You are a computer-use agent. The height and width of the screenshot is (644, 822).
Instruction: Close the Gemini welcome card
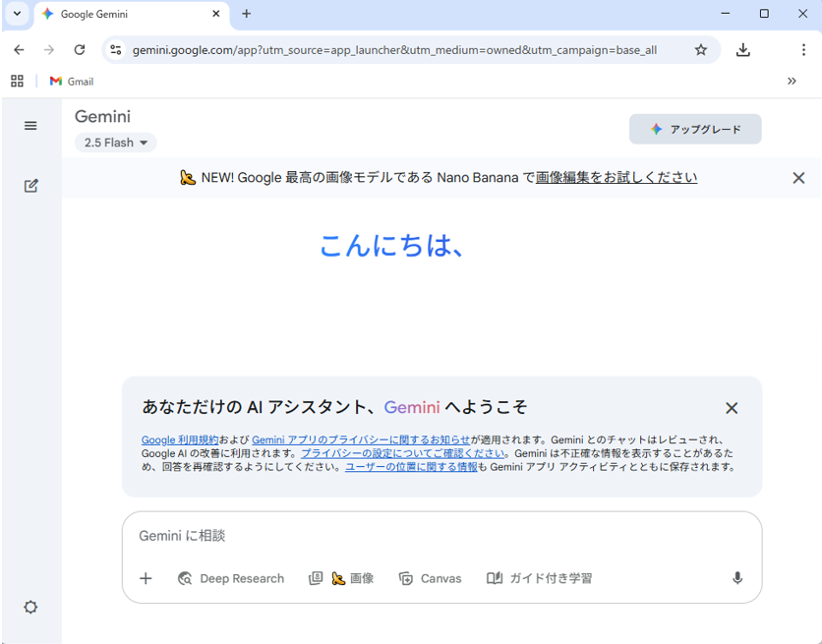click(x=732, y=408)
